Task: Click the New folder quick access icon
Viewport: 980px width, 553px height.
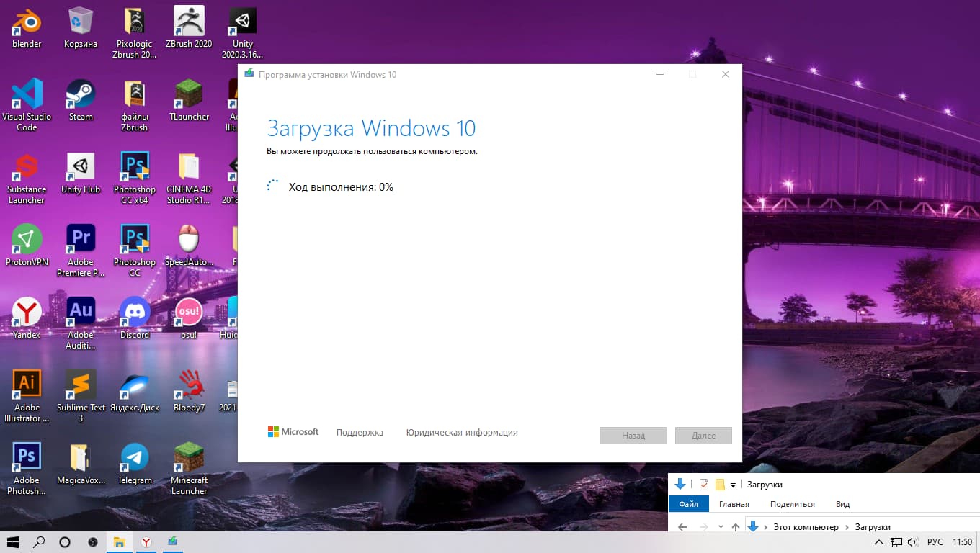Action: [720, 485]
